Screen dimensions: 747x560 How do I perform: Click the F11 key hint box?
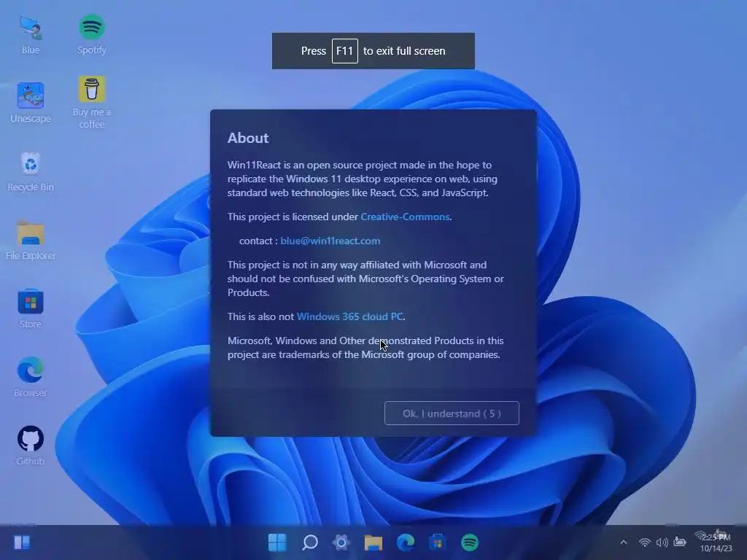coord(345,51)
